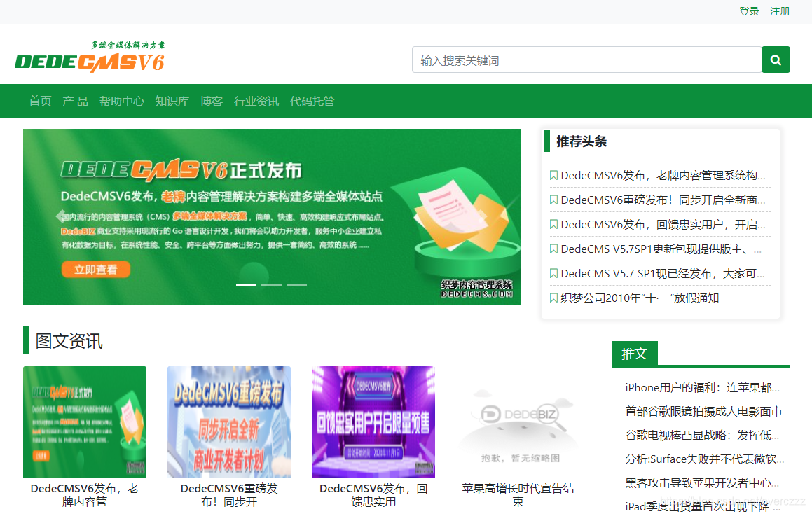Click the 立即查看 banner button
Screen dimensions: 812x514
(x=96, y=269)
